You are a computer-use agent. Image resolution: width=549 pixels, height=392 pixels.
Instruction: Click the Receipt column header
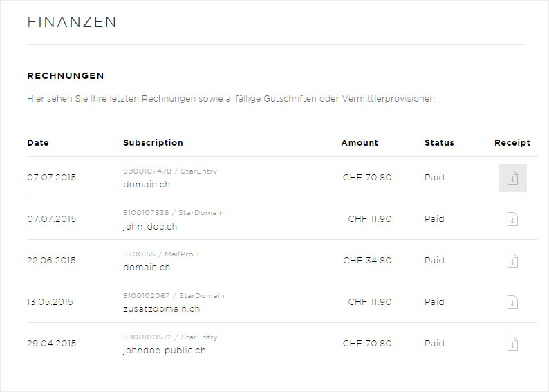point(512,143)
